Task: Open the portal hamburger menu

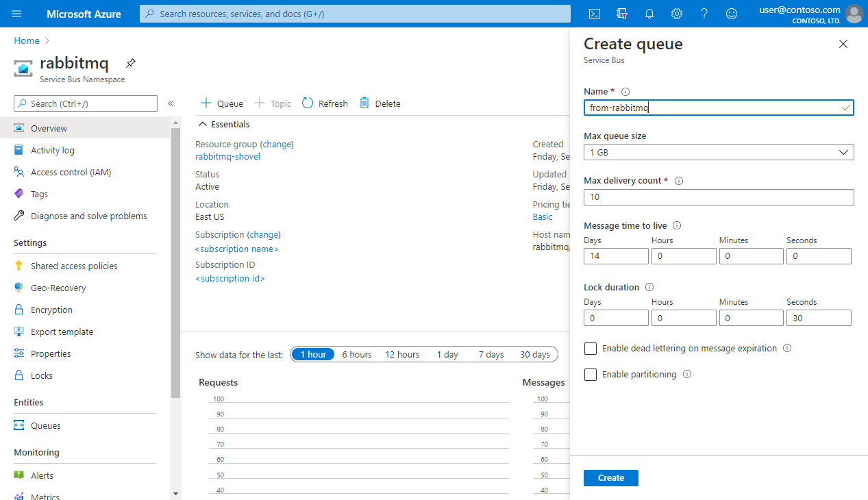Action: [x=16, y=14]
